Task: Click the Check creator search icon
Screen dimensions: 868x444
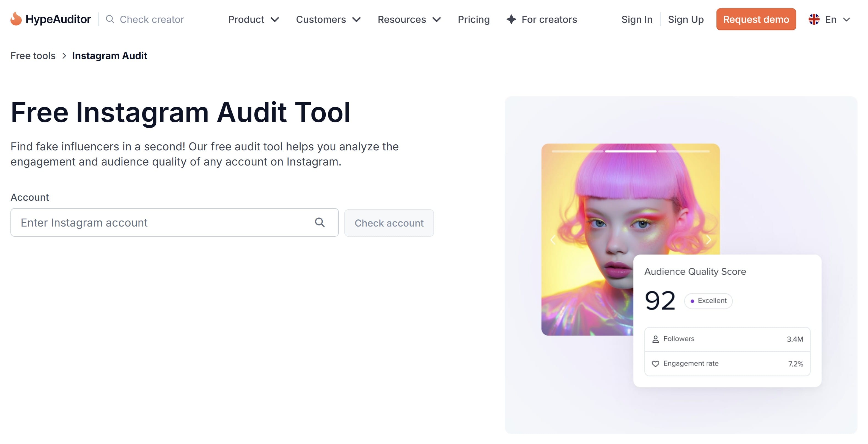Action: click(110, 19)
